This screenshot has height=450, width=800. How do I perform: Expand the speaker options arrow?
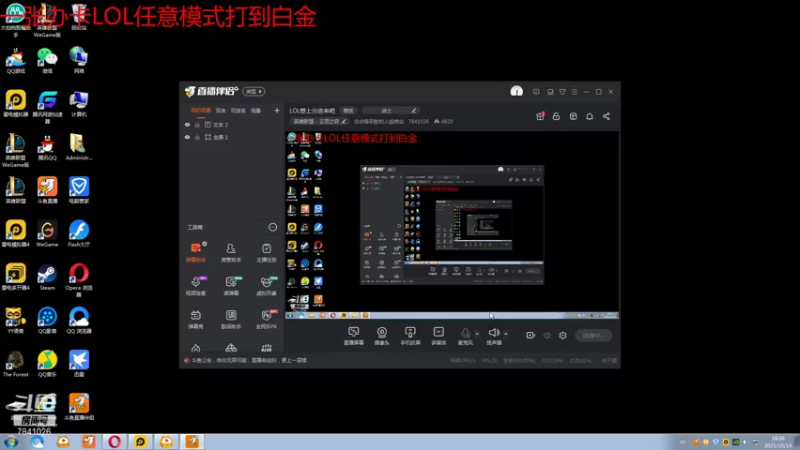[x=506, y=334]
